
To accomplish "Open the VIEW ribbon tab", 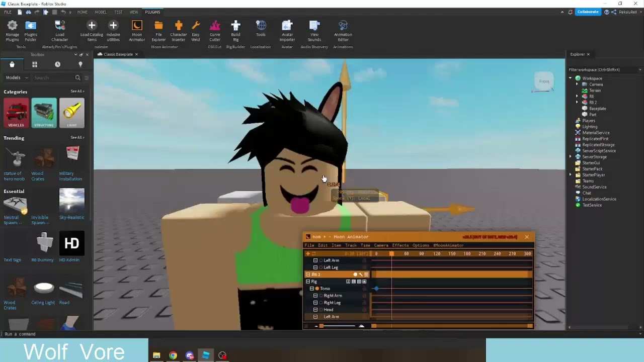I will pos(134,12).
